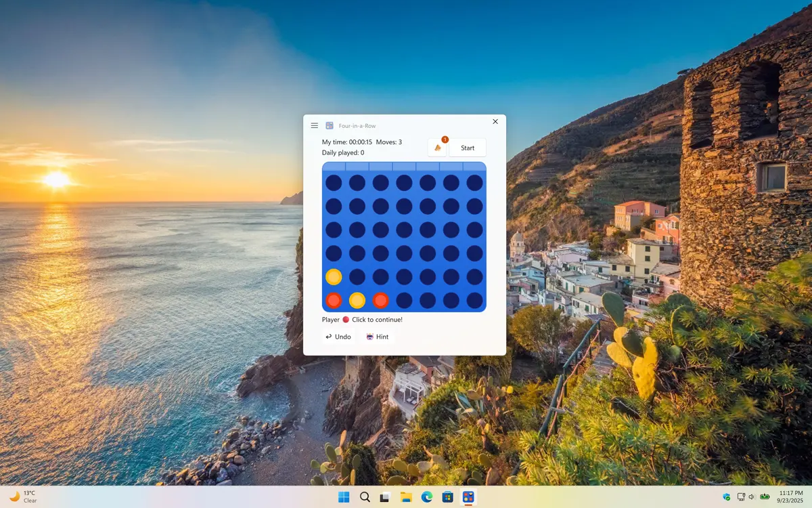The height and width of the screenshot is (508, 812).
Task: Open the Windows Start menu on taskbar
Action: point(344,497)
